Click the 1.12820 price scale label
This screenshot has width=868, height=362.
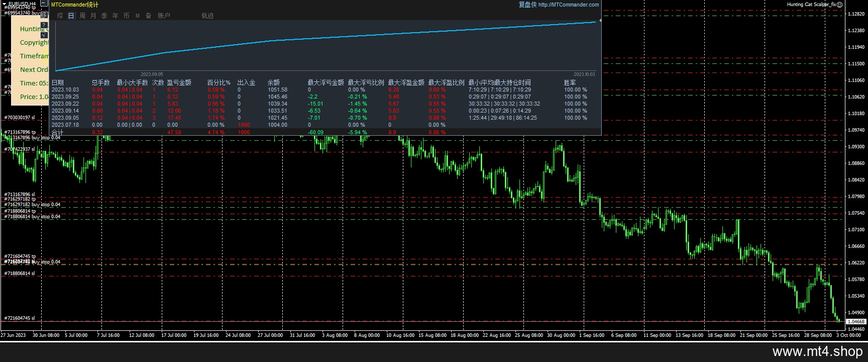[x=856, y=14]
